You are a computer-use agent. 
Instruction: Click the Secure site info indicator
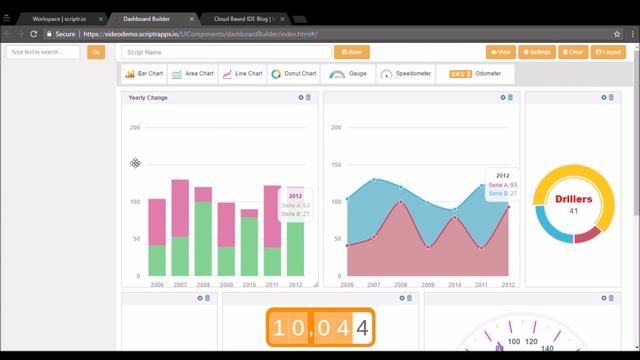tap(61, 34)
